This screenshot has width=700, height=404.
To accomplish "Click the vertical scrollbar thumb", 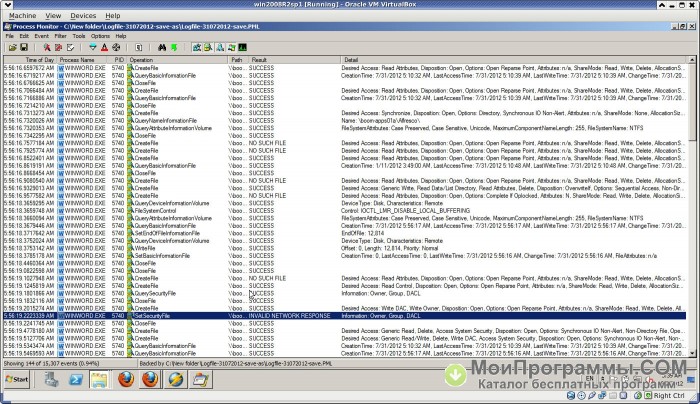I will point(692,103).
